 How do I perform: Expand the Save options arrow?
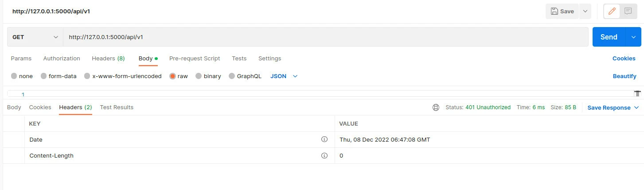(x=585, y=12)
